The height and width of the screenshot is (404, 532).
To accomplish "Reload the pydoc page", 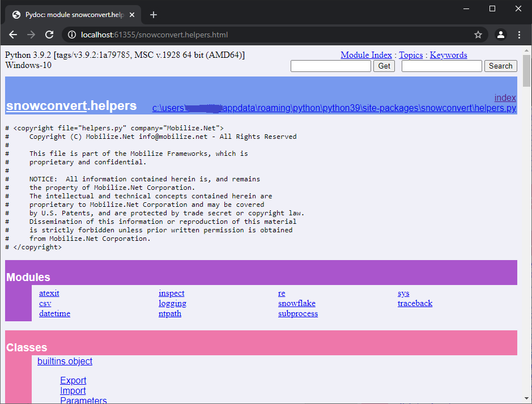I will 50,35.
